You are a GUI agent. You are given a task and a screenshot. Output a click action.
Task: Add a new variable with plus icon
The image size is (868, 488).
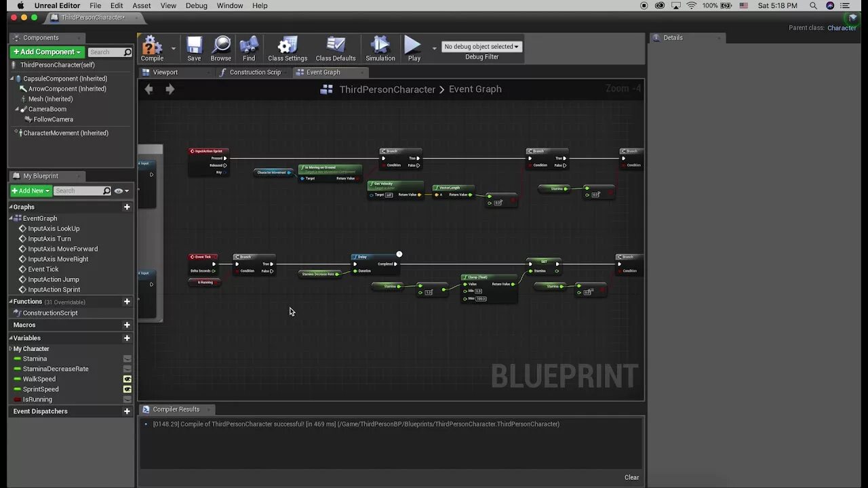click(127, 338)
